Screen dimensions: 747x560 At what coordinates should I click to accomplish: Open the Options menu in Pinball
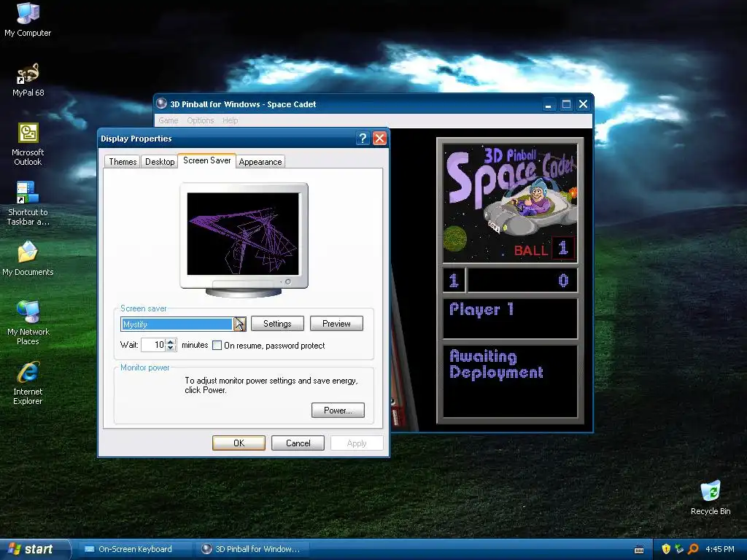tap(200, 120)
